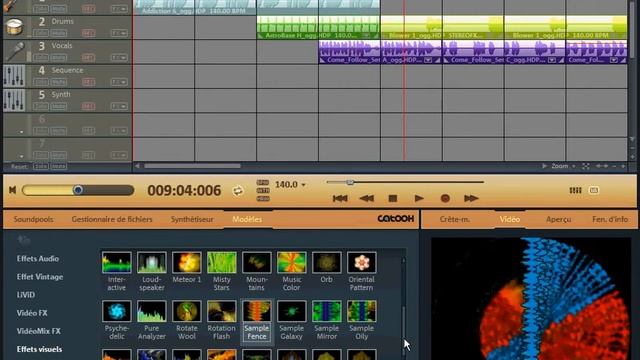Solo the Synth track
The height and width of the screenshot is (360, 640).
pyautogui.click(x=40, y=107)
